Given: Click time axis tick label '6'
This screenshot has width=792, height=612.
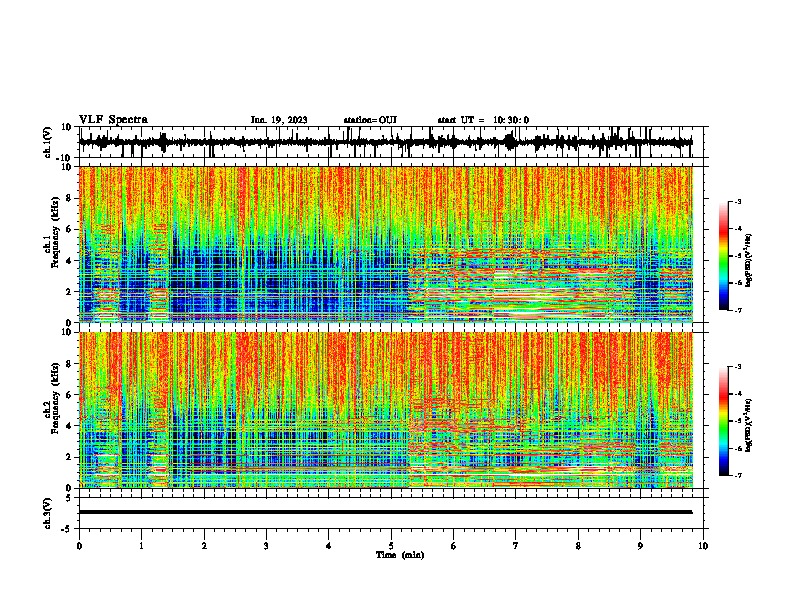Looking at the screenshot, I should coord(454,546).
